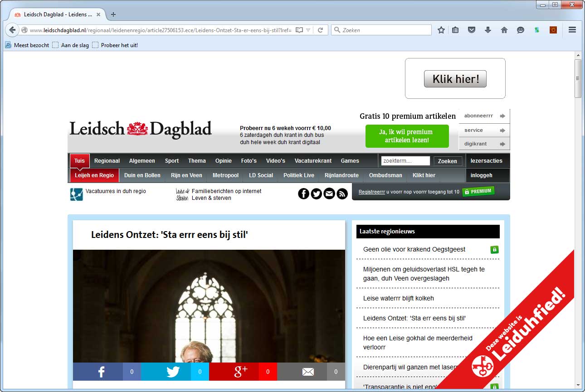585x392 pixels.
Task: Go to Duin en Bollen section
Action: click(142, 175)
